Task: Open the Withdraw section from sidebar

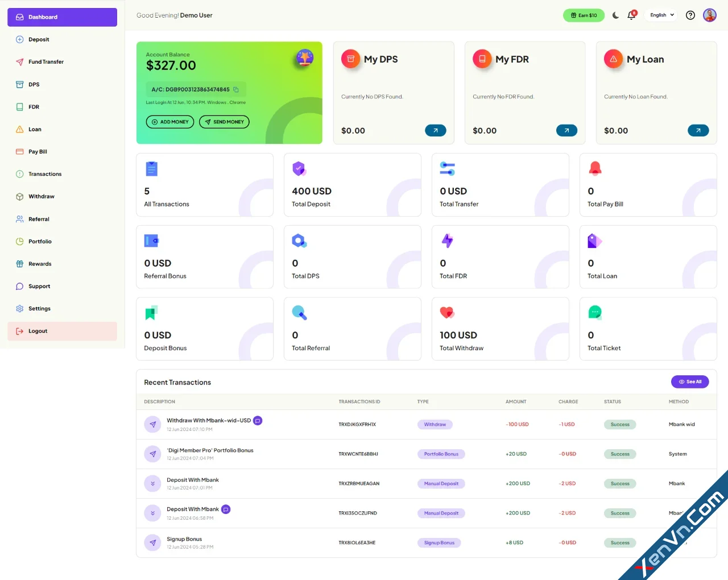Action: tap(40, 196)
